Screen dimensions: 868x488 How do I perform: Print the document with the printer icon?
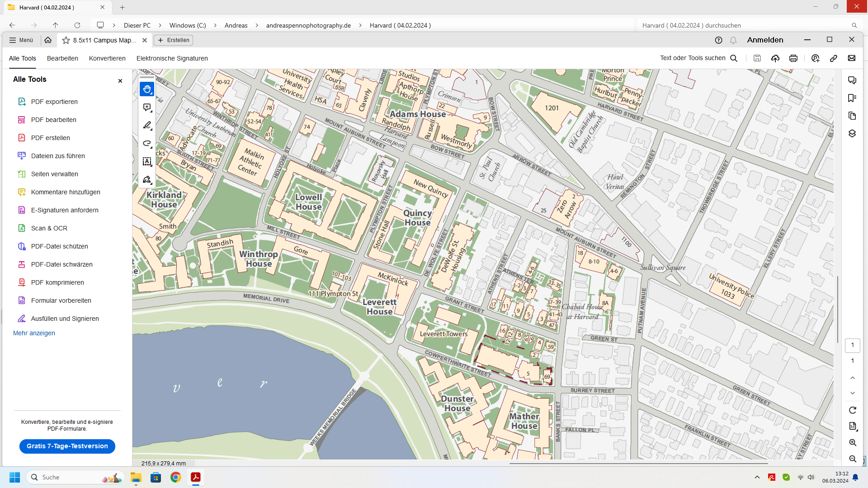[793, 58]
